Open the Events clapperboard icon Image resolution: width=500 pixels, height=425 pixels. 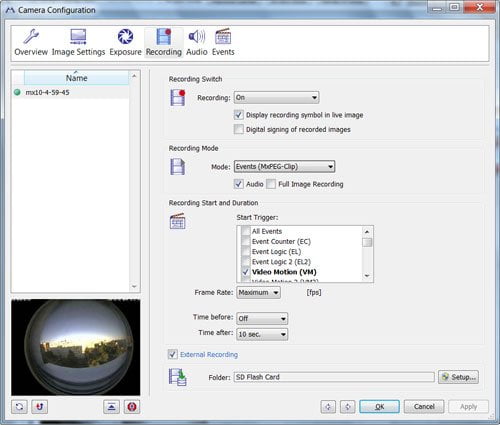pos(223,36)
